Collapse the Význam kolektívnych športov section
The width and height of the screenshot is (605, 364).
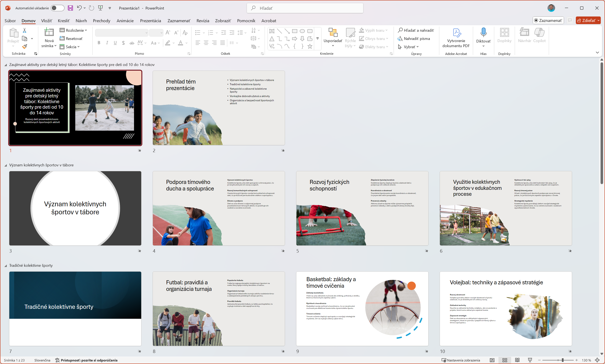pyautogui.click(x=6, y=165)
